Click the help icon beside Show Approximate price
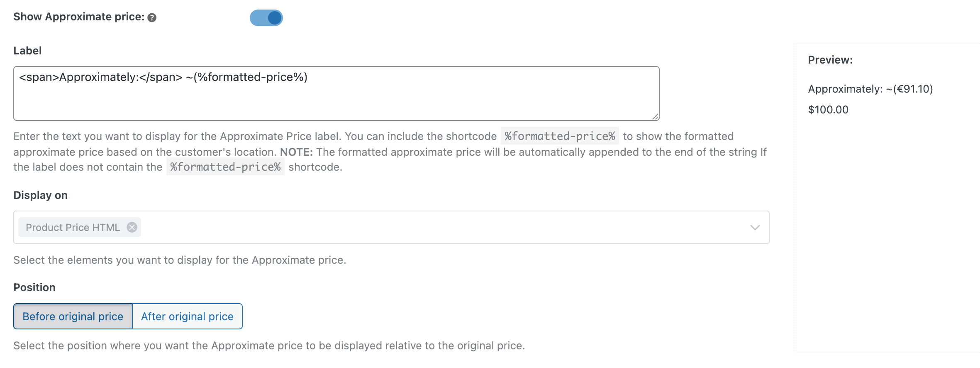Screen dimensions: 980x368 tap(152, 18)
